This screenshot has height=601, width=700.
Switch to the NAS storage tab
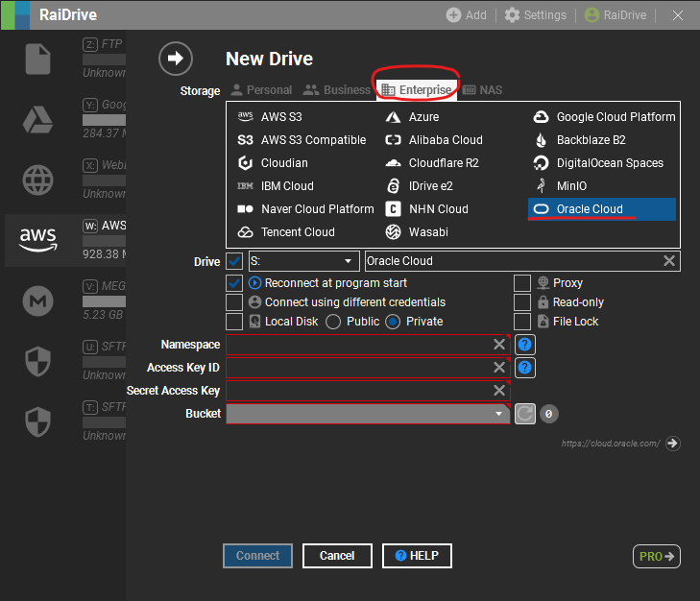[482, 90]
